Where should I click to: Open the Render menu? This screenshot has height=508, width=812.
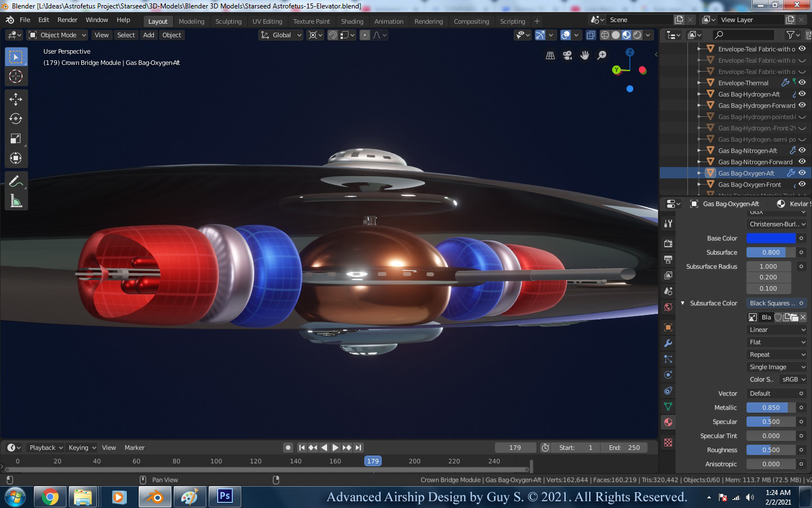pos(67,20)
